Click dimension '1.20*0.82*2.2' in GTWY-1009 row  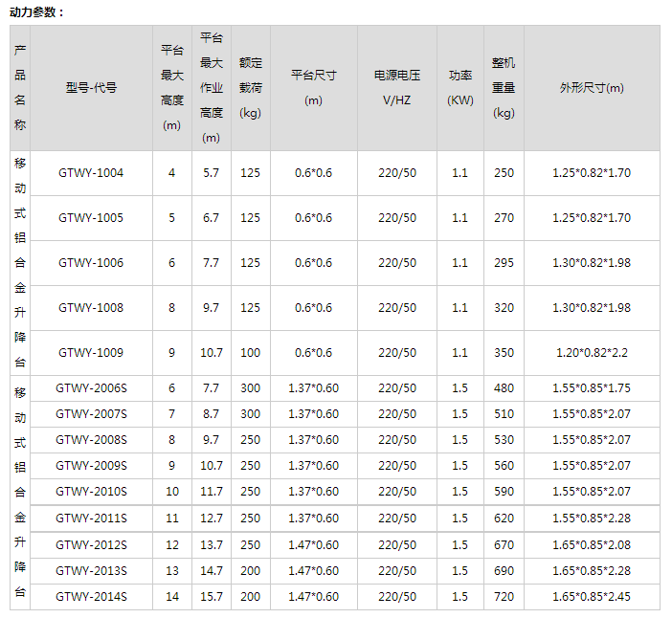pyautogui.click(x=592, y=353)
